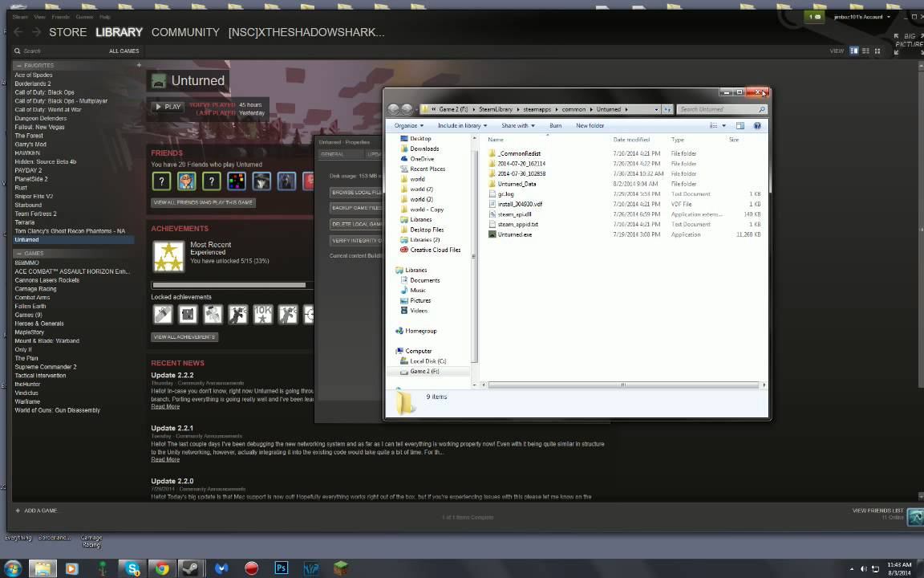Click VIEW ALL ACHIEVEMENTS button
Viewport: 924px width, 578px height.
184,337
